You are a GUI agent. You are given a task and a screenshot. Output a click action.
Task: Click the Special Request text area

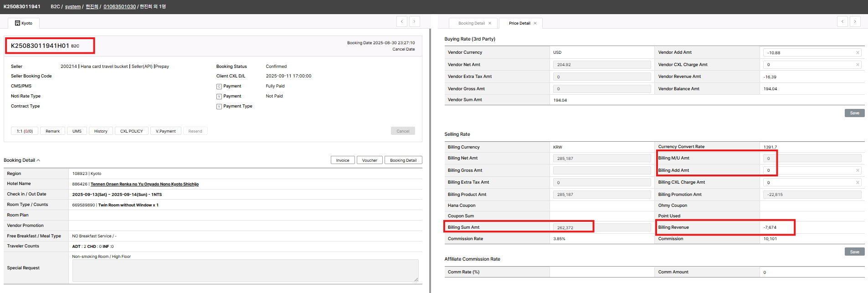click(245, 271)
